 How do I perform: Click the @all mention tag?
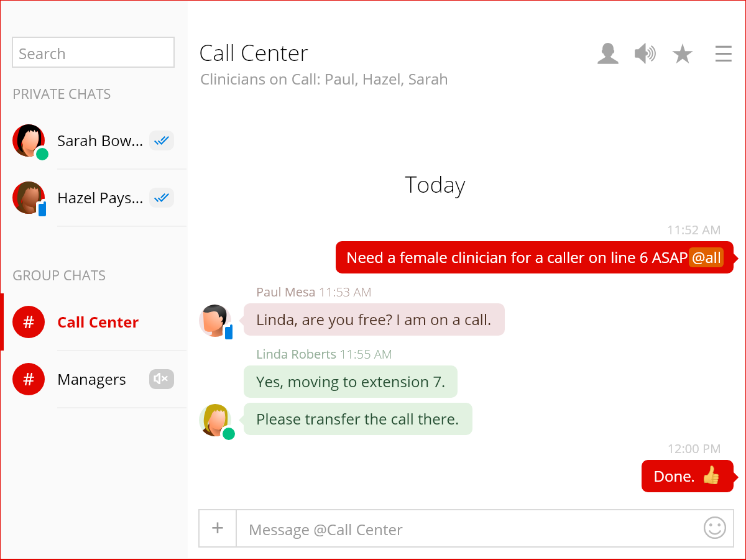(706, 258)
